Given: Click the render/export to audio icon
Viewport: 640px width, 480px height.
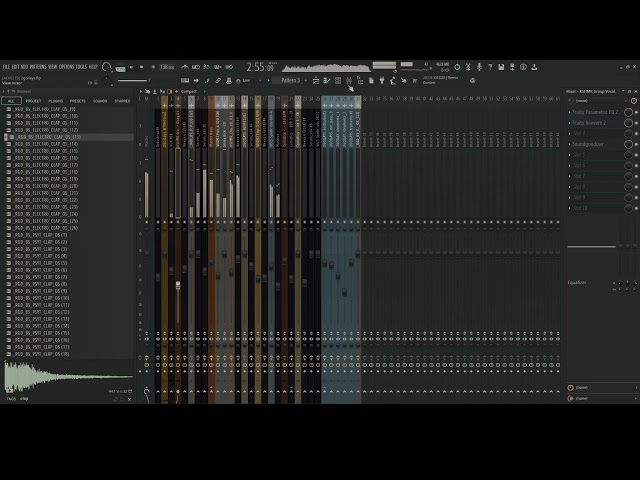Looking at the screenshot, I should [x=512, y=67].
